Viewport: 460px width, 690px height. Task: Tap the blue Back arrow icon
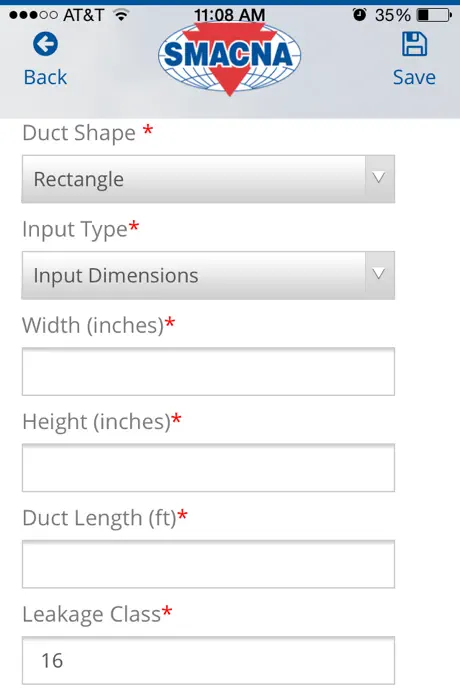point(45,44)
